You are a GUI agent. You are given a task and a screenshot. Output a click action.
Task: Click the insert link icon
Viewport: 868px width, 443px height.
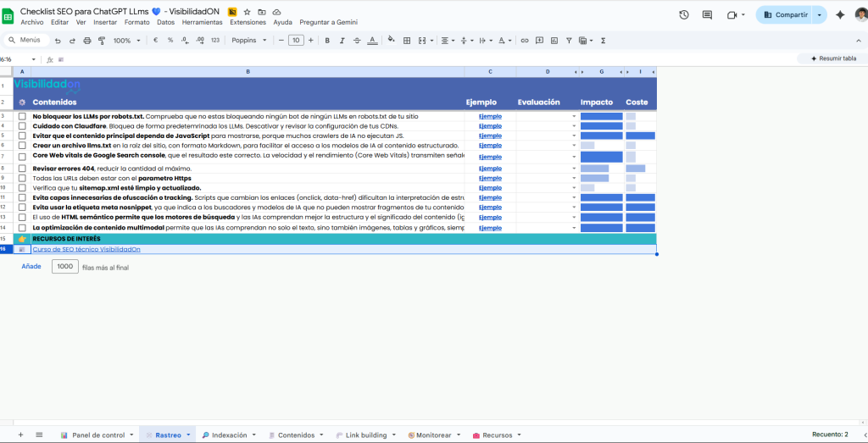(x=525, y=40)
